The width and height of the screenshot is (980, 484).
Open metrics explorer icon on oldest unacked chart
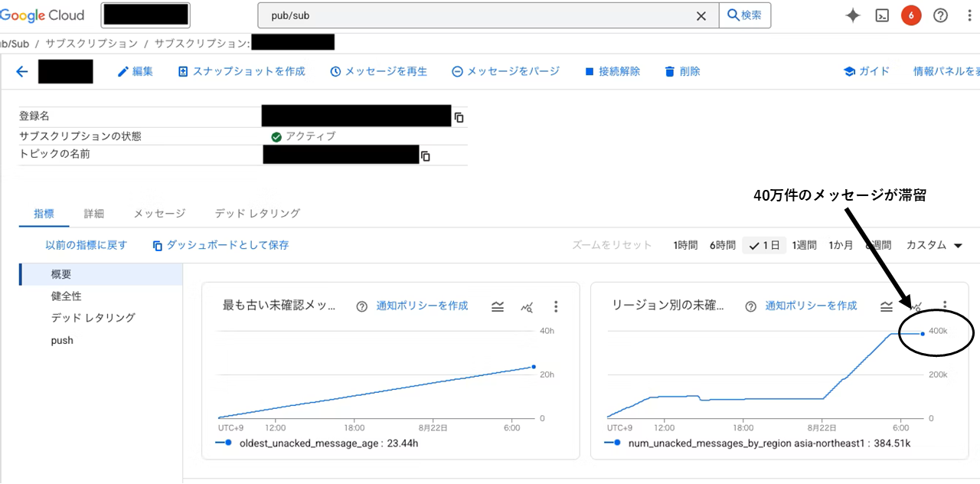[x=527, y=306]
